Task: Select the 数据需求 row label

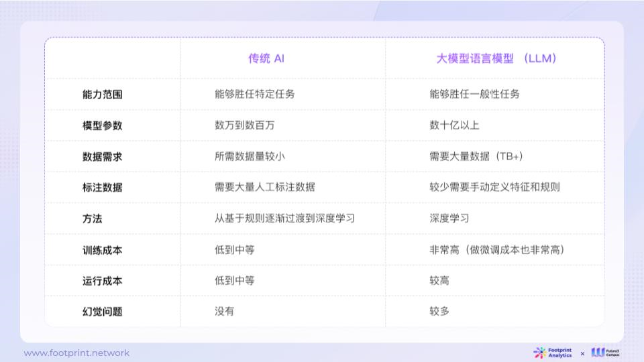Action: click(102, 157)
